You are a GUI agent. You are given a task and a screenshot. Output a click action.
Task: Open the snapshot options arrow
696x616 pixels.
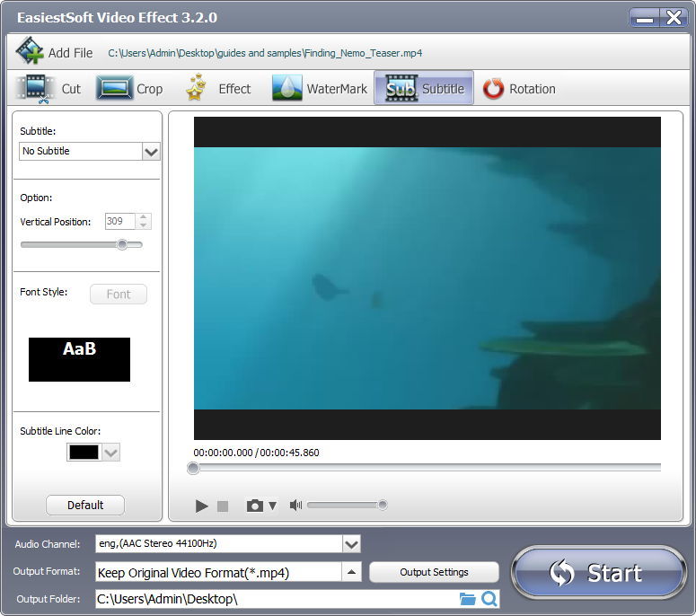click(x=272, y=506)
